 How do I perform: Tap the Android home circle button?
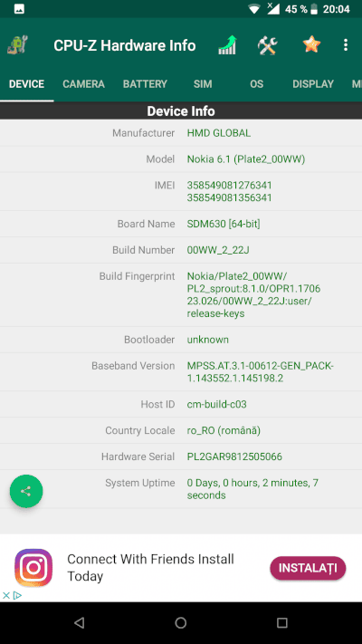point(181,622)
